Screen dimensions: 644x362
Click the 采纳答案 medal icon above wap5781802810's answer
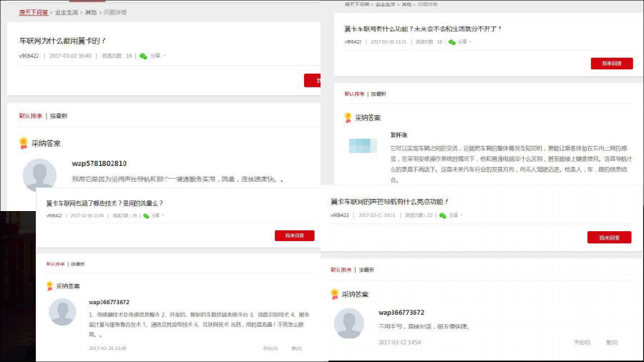tap(24, 143)
